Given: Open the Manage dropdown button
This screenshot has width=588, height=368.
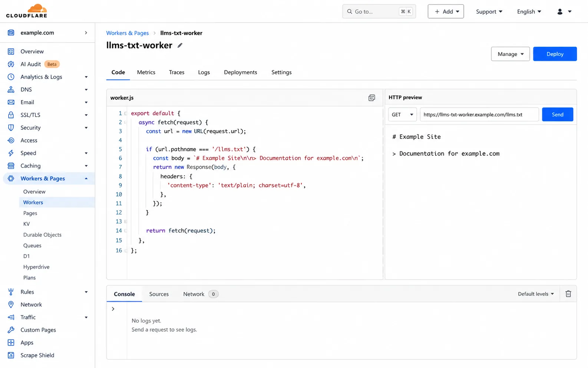Looking at the screenshot, I should 510,54.
